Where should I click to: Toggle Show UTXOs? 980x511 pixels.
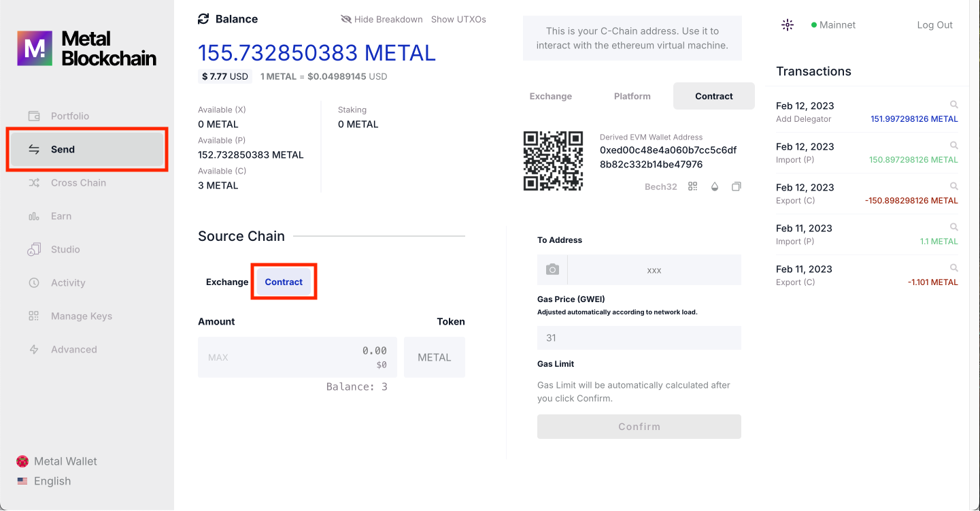[458, 19]
